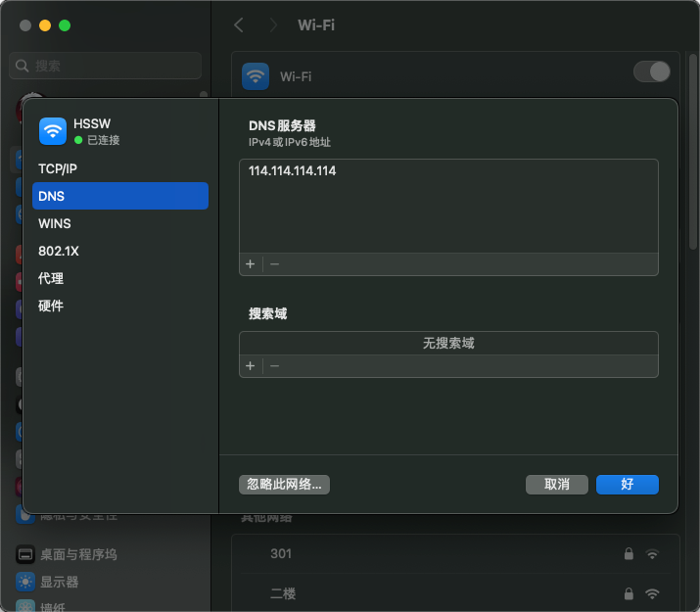This screenshot has width=700, height=612.
Task: Select the 114.114.114.114 DNS entry
Action: click(x=293, y=171)
